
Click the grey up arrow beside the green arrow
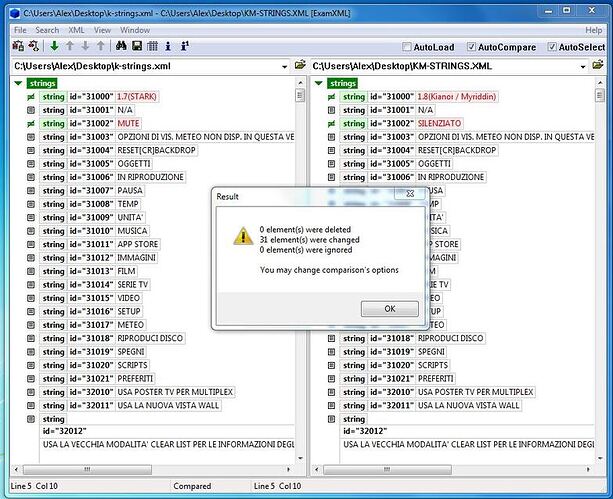(x=70, y=46)
